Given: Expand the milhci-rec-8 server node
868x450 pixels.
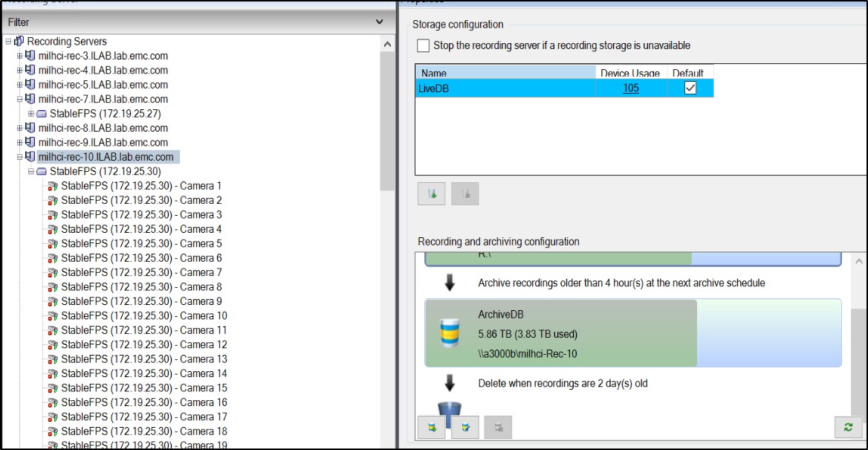Looking at the screenshot, I should tap(19, 128).
